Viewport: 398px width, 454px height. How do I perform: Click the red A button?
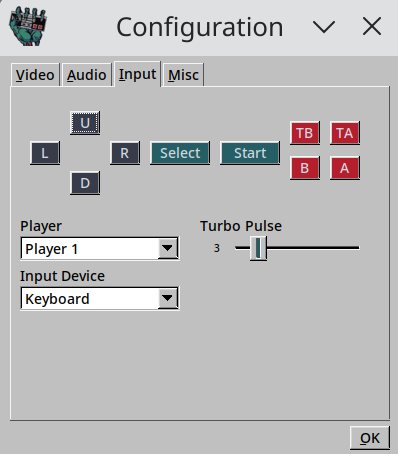click(345, 168)
